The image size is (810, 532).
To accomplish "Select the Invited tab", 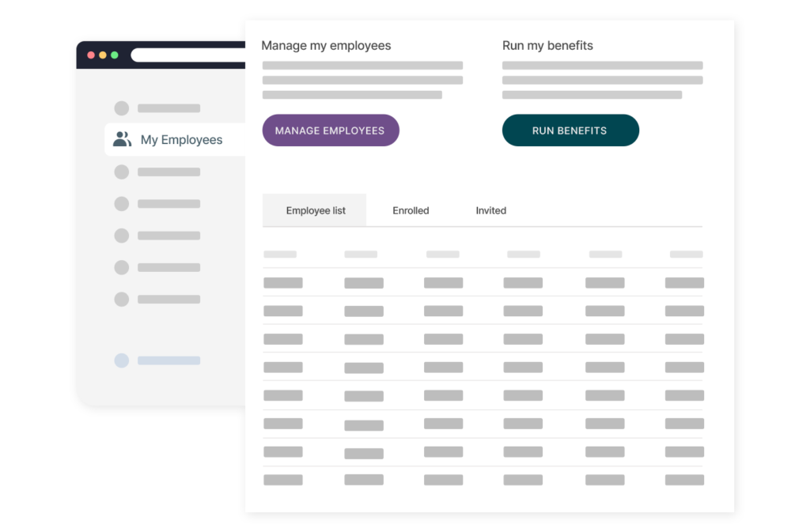I will (x=490, y=210).
